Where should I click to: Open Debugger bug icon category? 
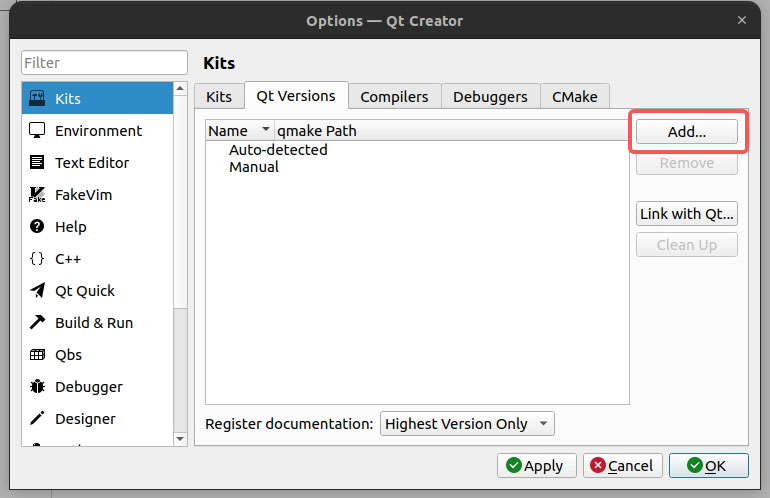[x=37, y=387]
